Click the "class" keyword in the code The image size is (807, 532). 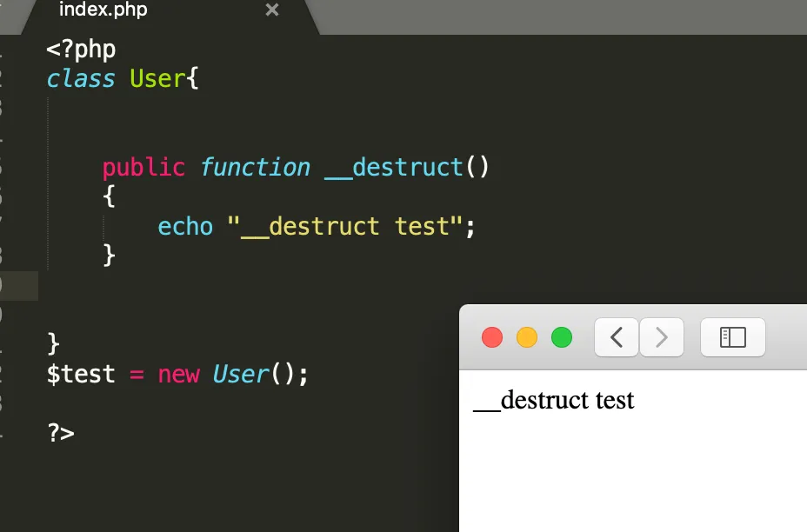click(81, 79)
